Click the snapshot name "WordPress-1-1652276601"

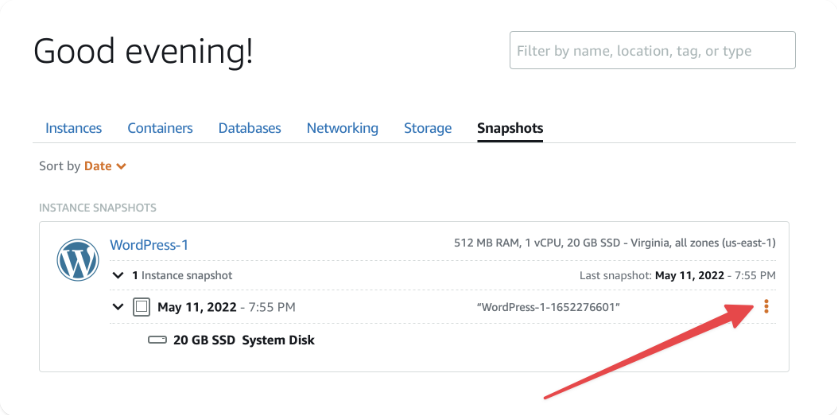click(x=548, y=307)
